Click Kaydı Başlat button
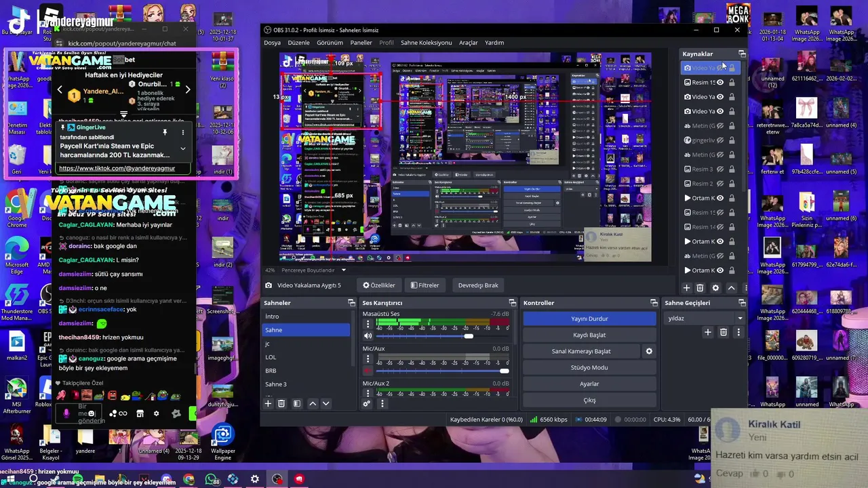 [x=589, y=335]
